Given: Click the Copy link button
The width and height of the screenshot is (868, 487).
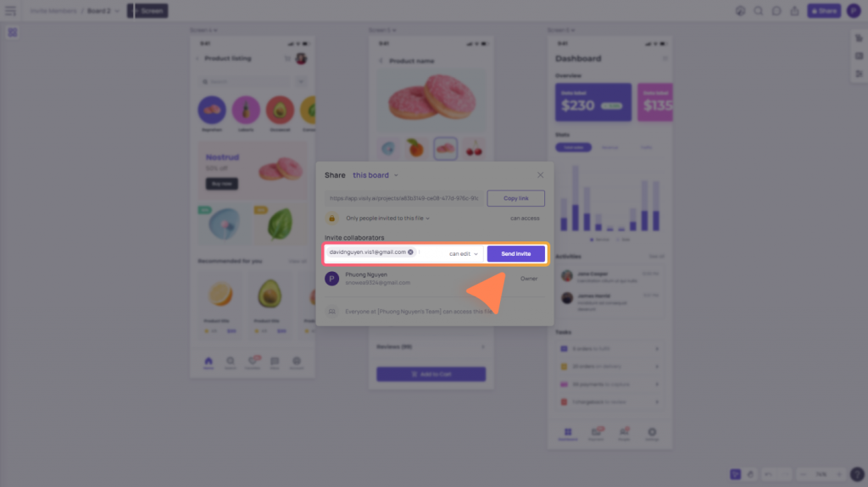Looking at the screenshot, I should pos(516,198).
